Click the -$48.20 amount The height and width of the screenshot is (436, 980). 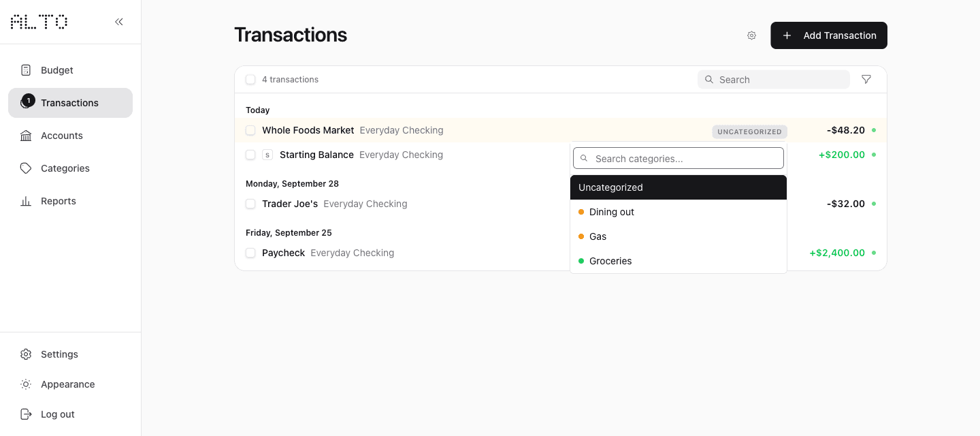pyautogui.click(x=846, y=130)
